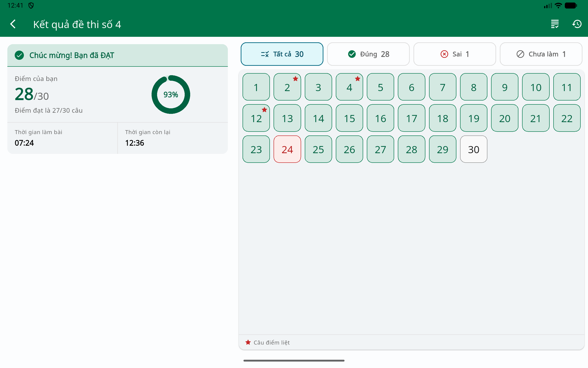This screenshot has width=588, height=368.
Task: Filter by 'Chưa làm 1' unanswered
Action: coord(541,54)
